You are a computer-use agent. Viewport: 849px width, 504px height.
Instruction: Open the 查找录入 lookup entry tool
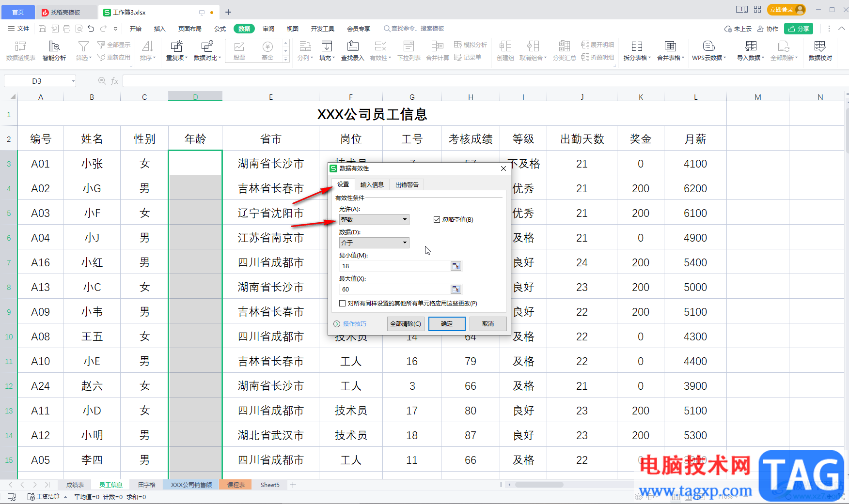tap(352, 50)
